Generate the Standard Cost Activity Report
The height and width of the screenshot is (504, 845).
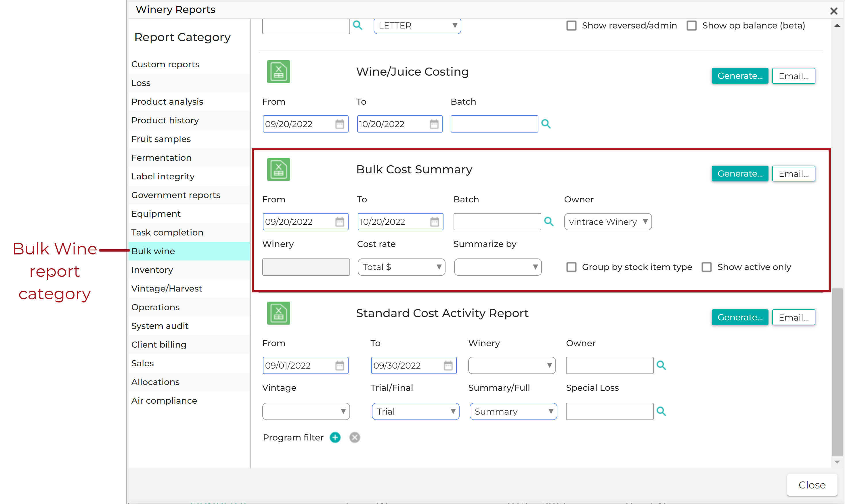point(740,317)
